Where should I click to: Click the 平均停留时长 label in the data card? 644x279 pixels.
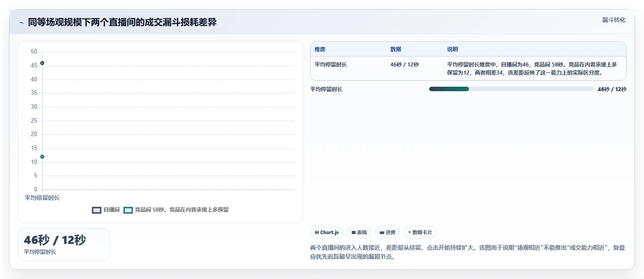40,252
